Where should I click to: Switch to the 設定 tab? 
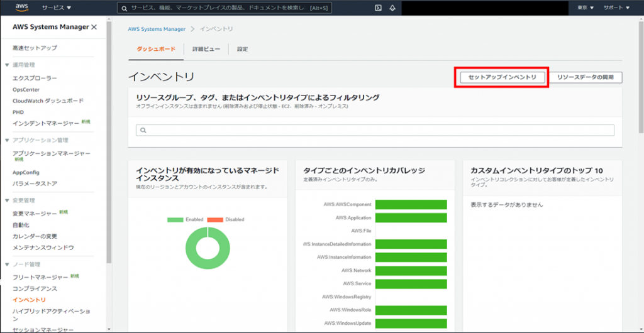click(x=242, y=49)
